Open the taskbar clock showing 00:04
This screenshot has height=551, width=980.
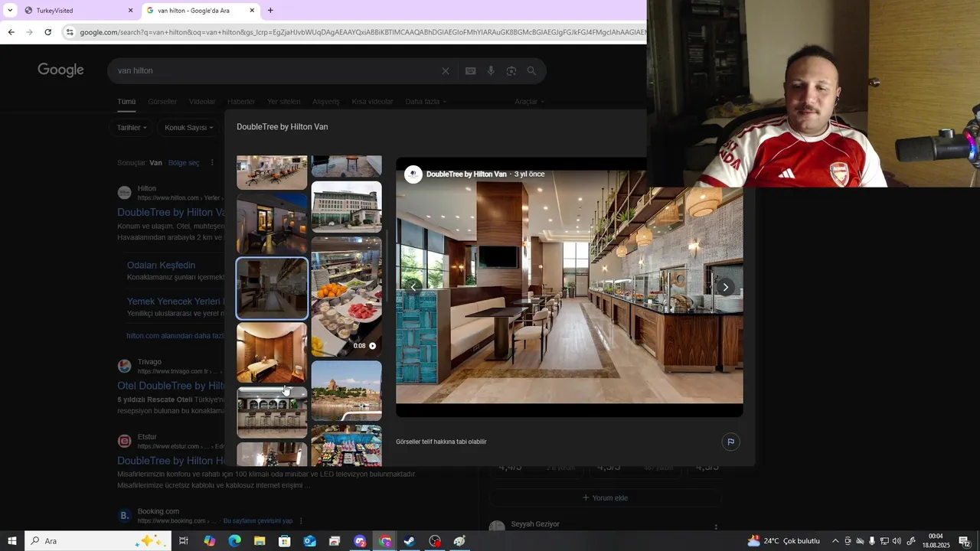click(936, 541)
